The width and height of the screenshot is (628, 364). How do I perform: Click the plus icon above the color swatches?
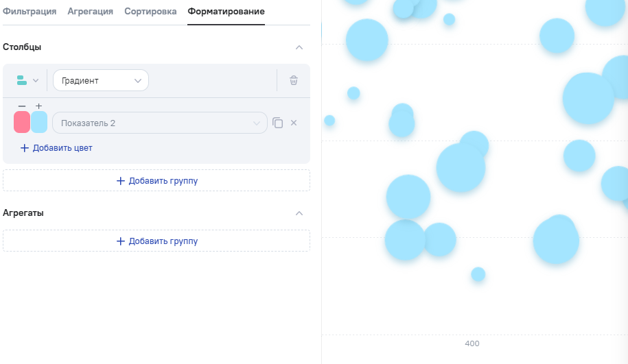click(38, 106)
